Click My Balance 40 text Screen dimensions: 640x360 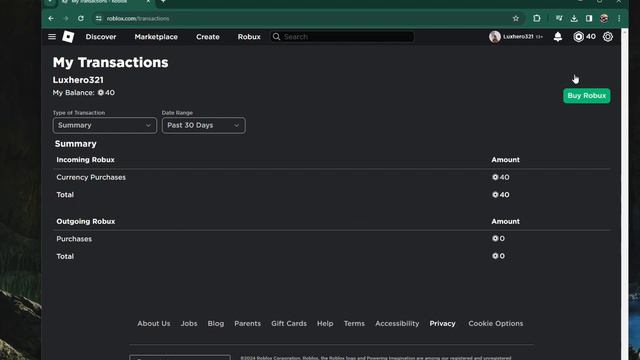tap(84, 93)
